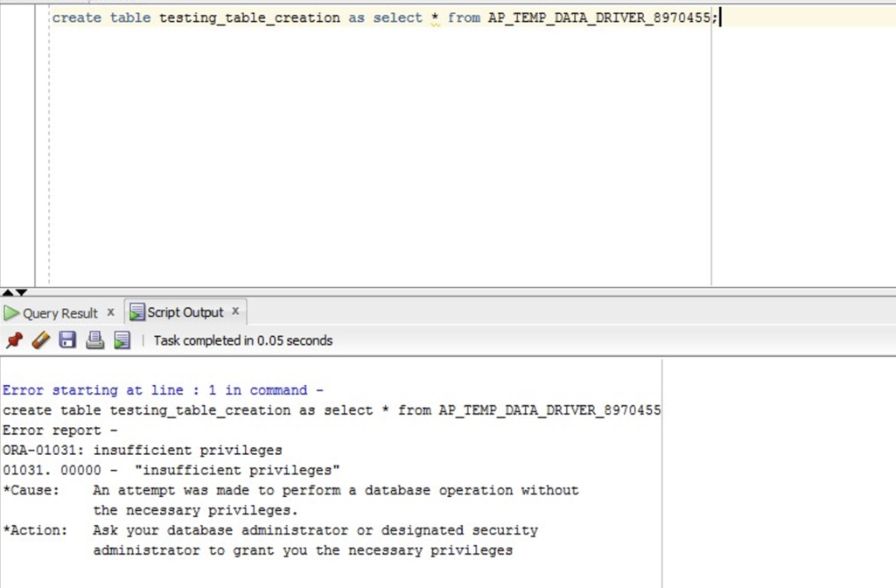
Task: Pin the Script Output panel with pushpin icon
Action: click(14, 340)
